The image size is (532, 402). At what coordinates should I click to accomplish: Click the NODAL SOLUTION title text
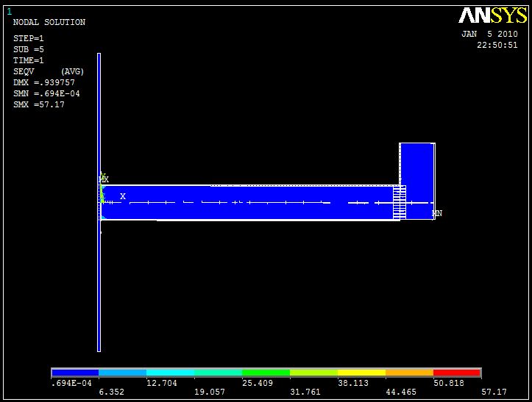tap(49, 22)
